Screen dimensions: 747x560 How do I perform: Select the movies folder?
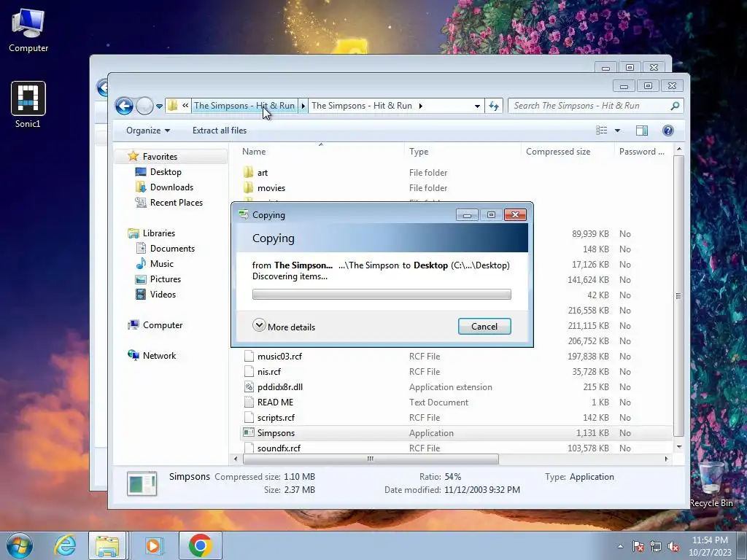coord(271,188)
